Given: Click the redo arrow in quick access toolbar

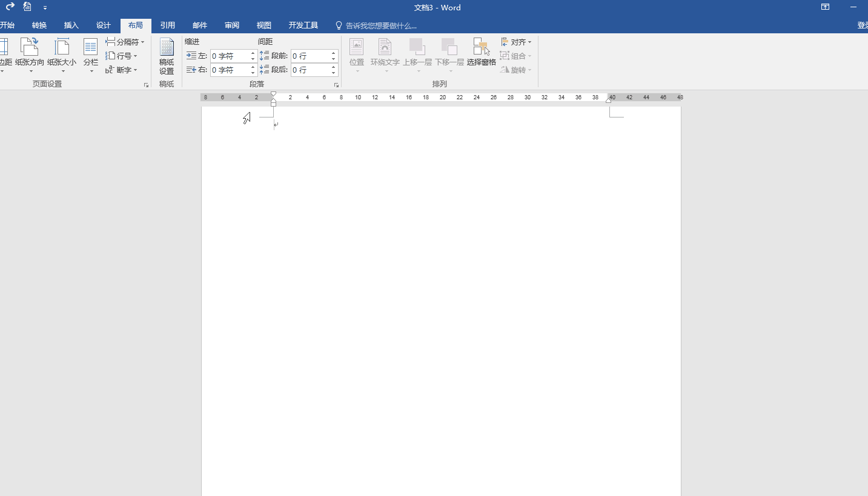Looking at the screenshot, I should click(x=10, y=7).
